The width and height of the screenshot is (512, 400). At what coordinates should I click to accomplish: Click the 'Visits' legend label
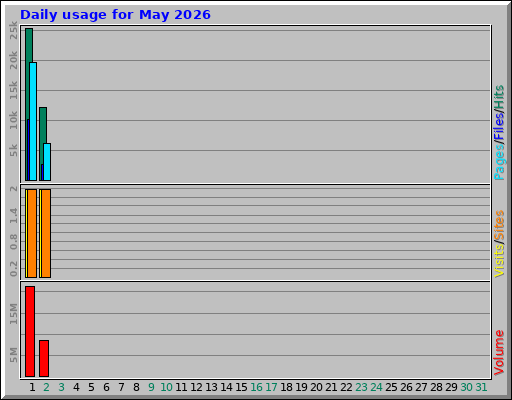point(499,260)
